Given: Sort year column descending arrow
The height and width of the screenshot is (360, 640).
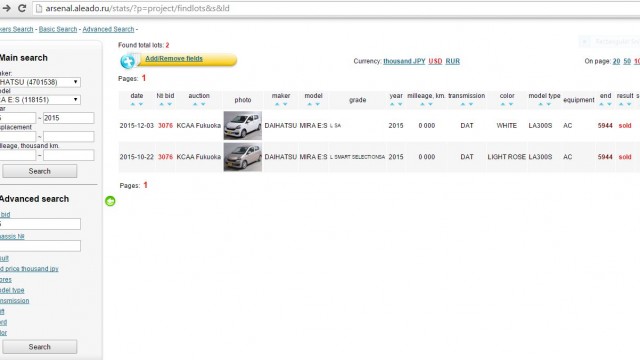Looking at the screenshot, I should [400, 104].
